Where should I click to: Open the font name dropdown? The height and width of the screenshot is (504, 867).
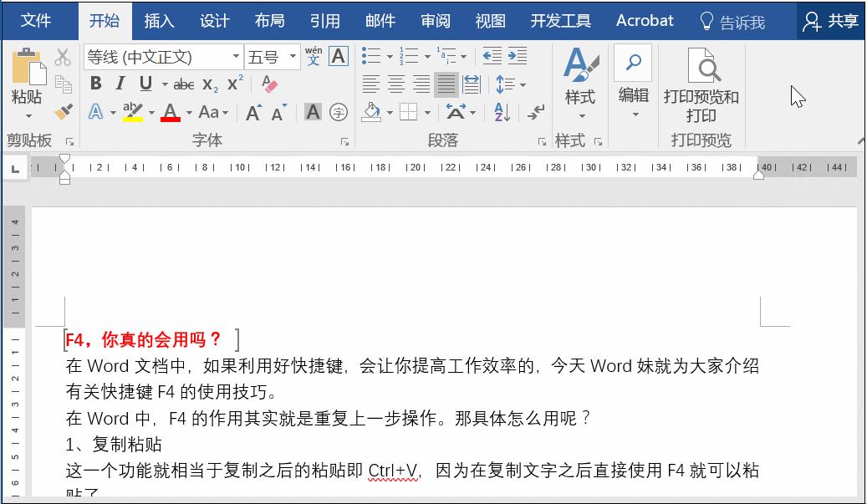point(237,55)
